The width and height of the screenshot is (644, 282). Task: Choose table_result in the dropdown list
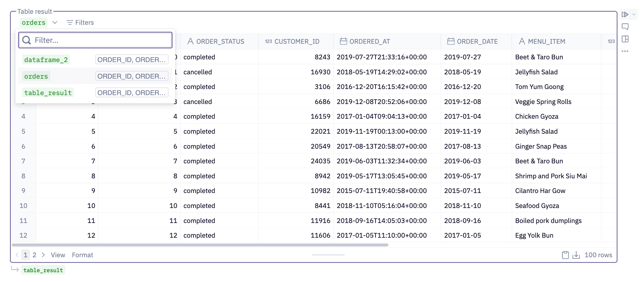tap(48, 93)
